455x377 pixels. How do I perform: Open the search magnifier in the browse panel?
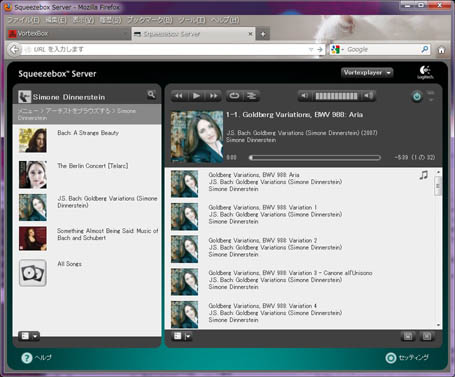click(x=151, y=95)
